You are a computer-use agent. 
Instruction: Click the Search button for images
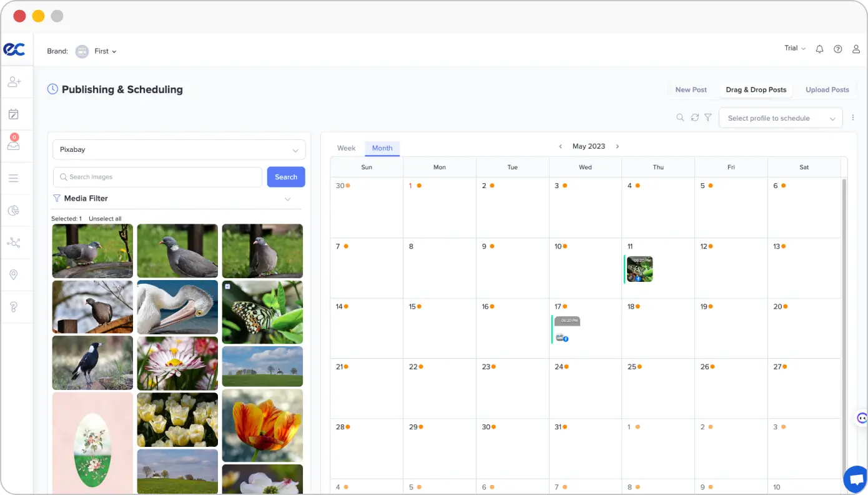(285, 177)
